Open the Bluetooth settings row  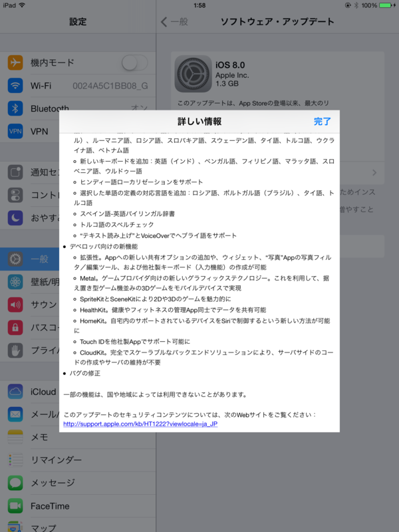[x=78, y=108]
